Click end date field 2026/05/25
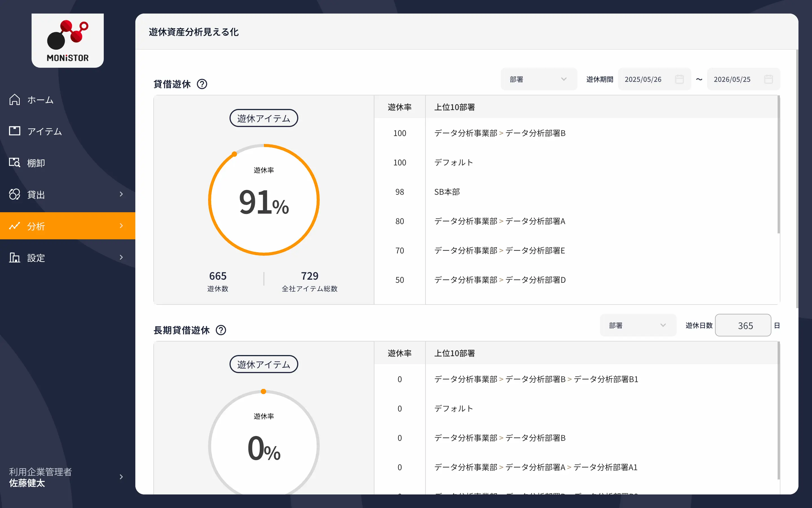Viewport: 812px width, 508px height. pyautogui.click(x=743, y=79)
